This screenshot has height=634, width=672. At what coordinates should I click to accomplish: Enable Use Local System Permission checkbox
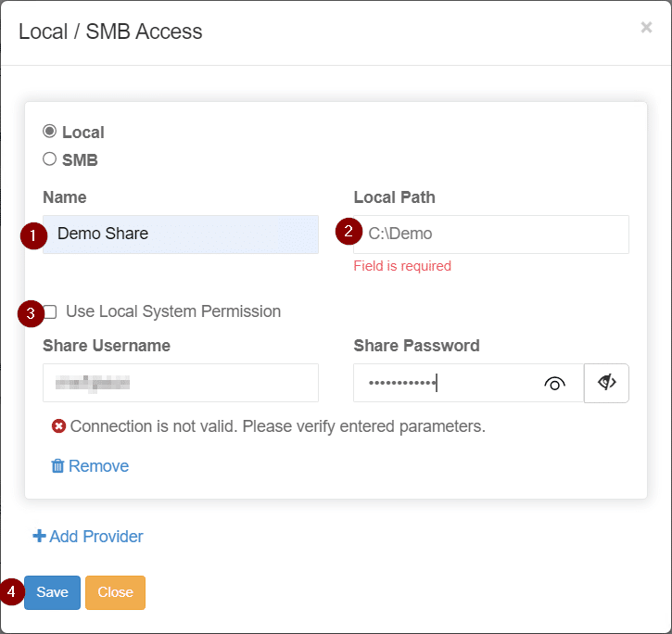coord(51,312)
